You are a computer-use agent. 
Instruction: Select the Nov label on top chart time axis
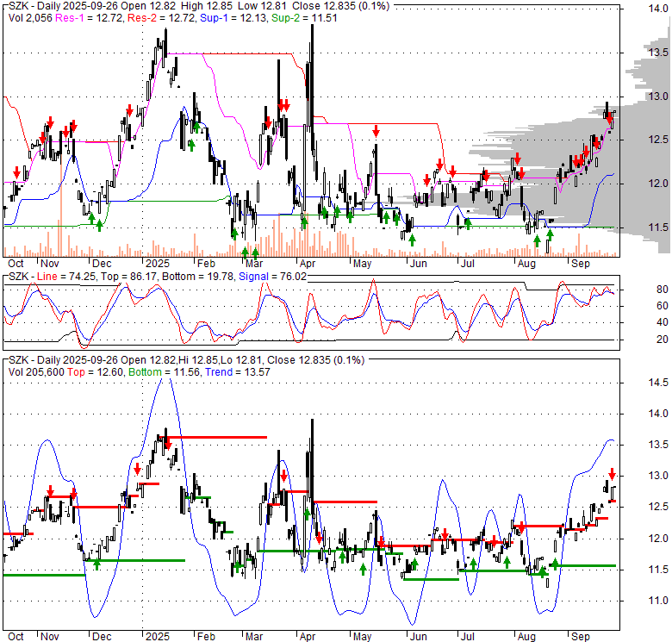tap(50, 264)
